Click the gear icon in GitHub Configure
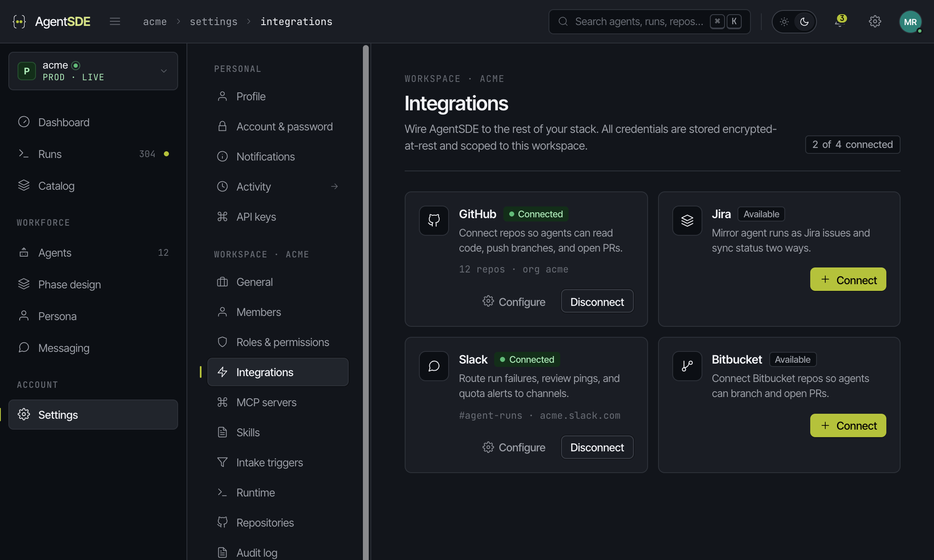This screenshot has width=934, height=560. (488, 301)
